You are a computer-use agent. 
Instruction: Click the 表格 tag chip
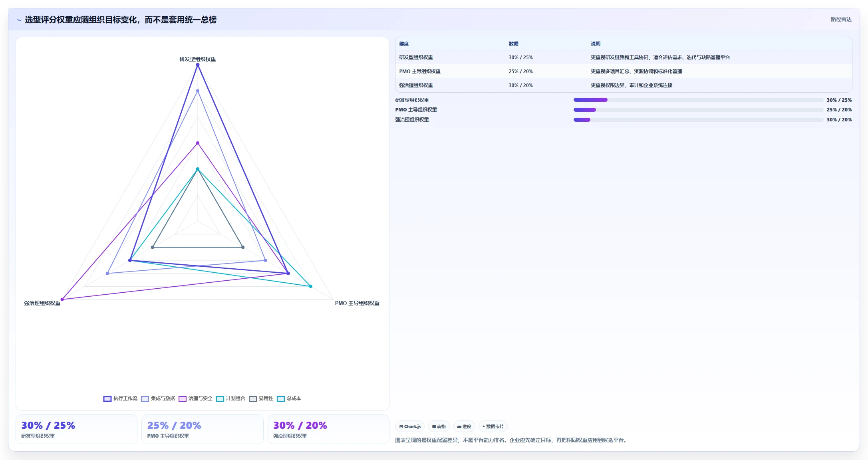[x=439, y=426]
